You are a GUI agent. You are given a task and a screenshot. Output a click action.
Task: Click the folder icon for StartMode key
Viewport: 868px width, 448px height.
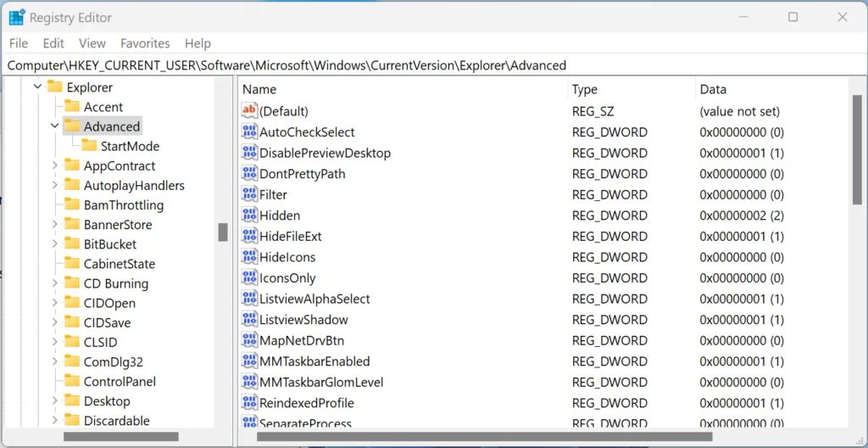pos(89,146)
